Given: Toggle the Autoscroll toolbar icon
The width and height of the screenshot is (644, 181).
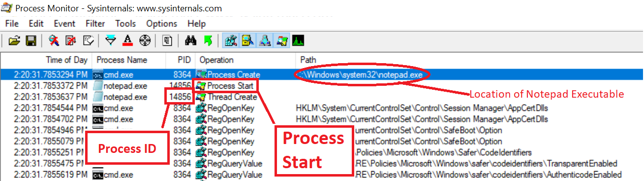Looking at the screenshot, I should pyautogui.click(x=71, y=40).
